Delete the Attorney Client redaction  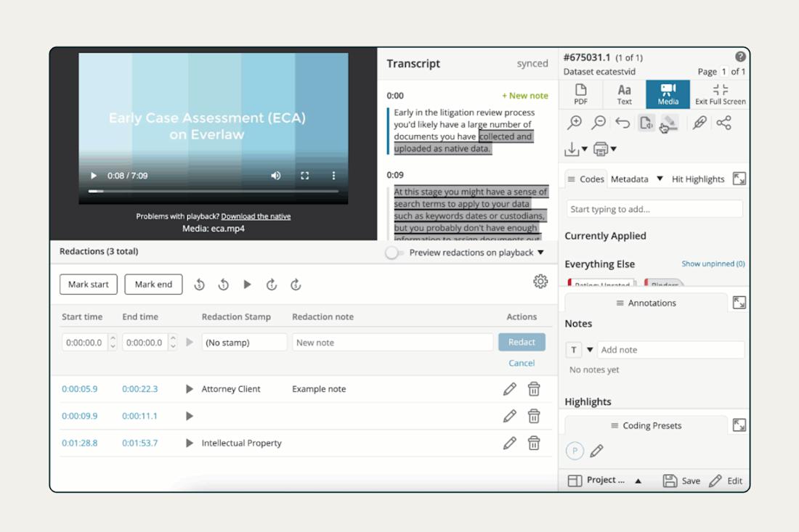pyautogui.click(x=534, y=389)
